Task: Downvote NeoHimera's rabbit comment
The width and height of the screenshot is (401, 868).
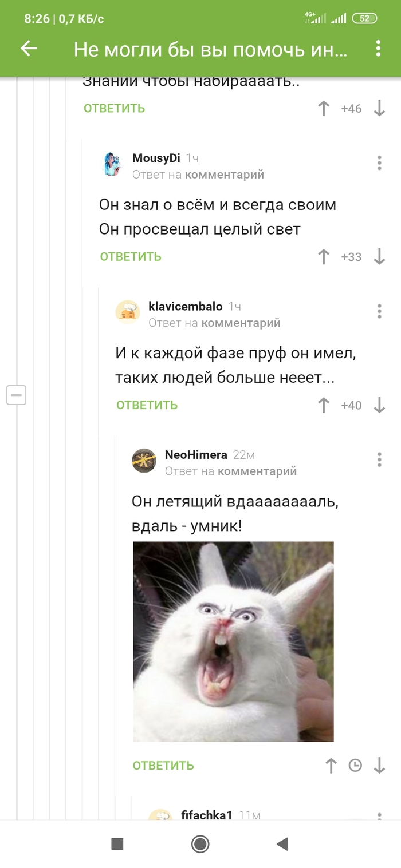Action: (379, 766)
